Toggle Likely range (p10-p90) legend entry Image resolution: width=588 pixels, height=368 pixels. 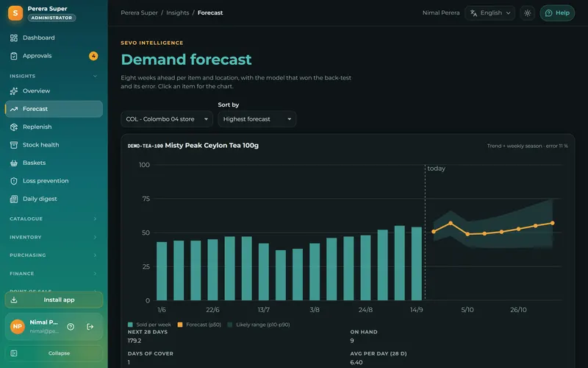pos(259,325)
